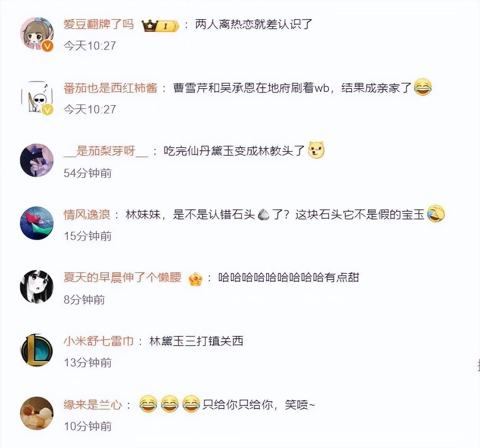Click the anime girl avatar of 夏天的早晨
The width and height of the screenshot is (480, 448).
(x=37, y=287)
